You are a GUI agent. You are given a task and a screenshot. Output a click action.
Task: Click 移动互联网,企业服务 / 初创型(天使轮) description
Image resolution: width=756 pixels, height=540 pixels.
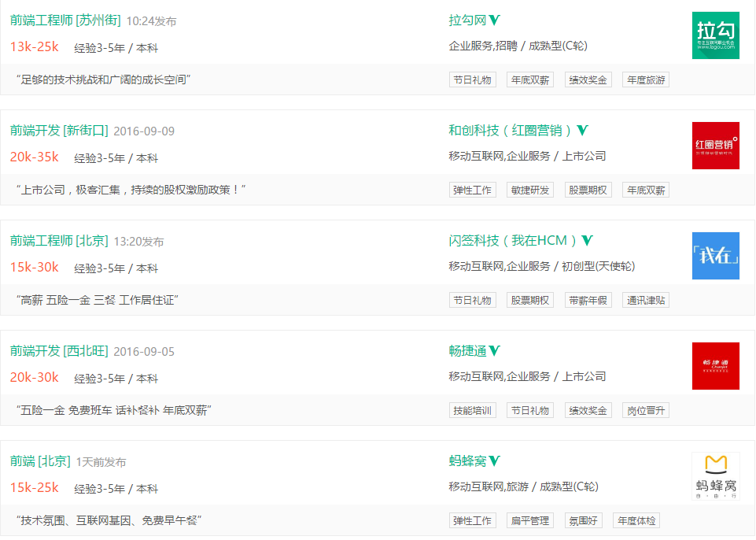tap(541, 266)
